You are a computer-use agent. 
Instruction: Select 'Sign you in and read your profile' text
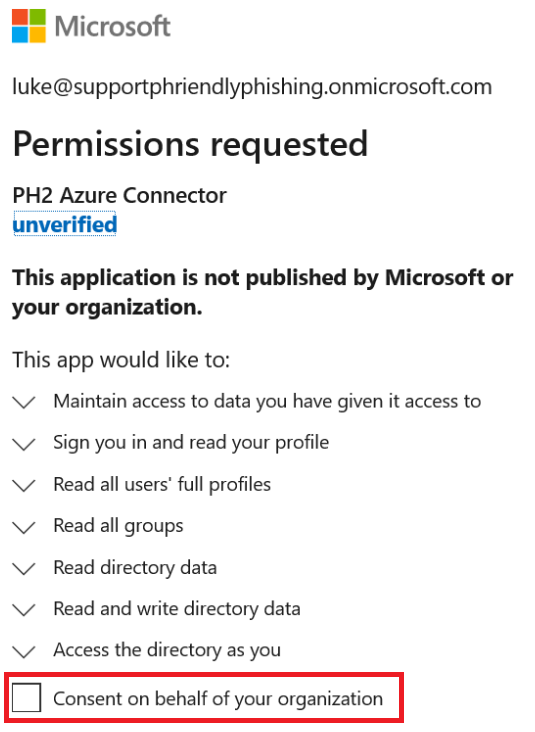191,443
